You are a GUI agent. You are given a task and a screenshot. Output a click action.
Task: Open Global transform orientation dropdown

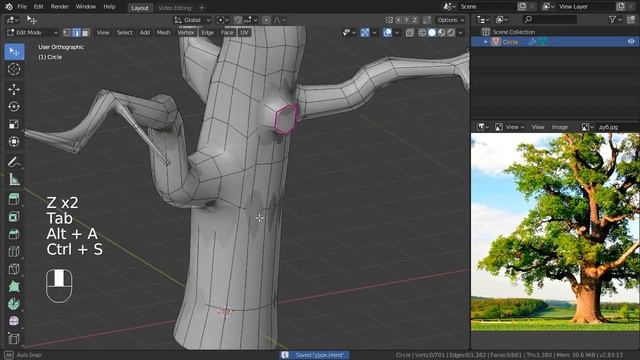pyautogui.click(x=192, y=20)
